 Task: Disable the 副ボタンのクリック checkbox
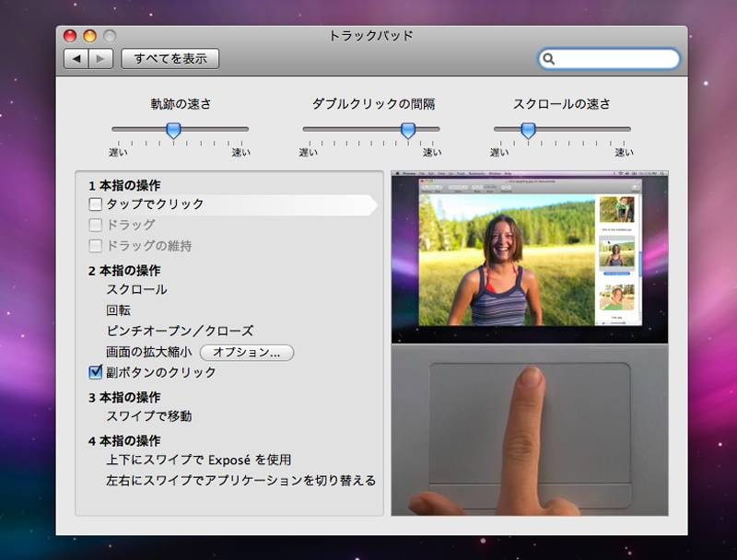(x=93, y=372)
